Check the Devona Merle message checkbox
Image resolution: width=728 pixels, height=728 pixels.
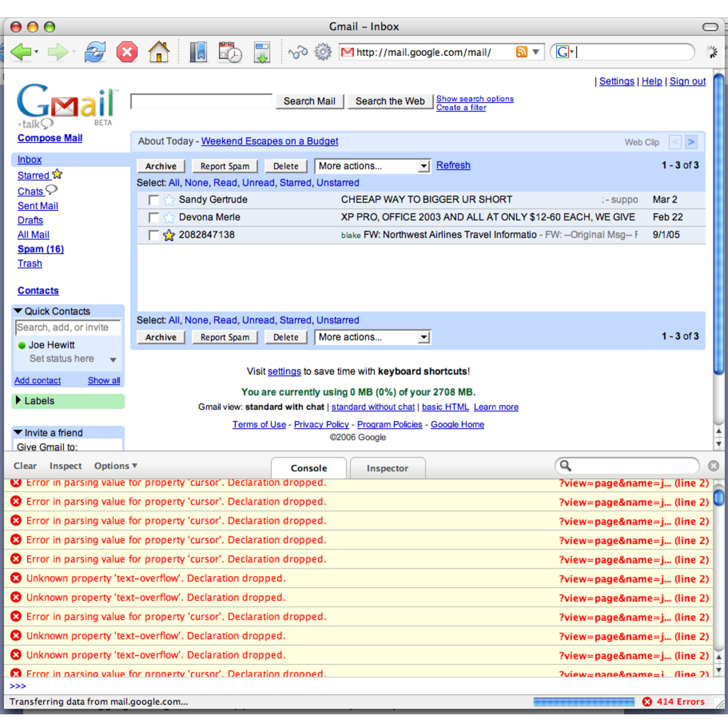click(x=154, y=218)
